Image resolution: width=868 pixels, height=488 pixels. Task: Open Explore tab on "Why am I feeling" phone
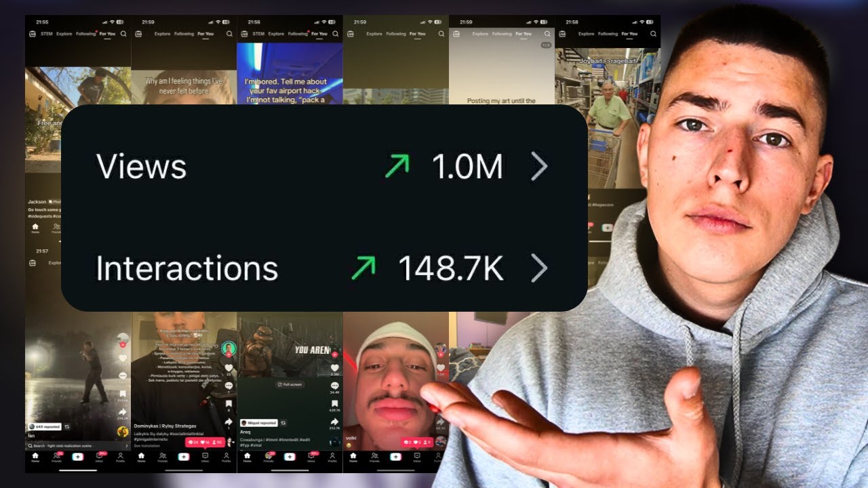pos(162,33)
